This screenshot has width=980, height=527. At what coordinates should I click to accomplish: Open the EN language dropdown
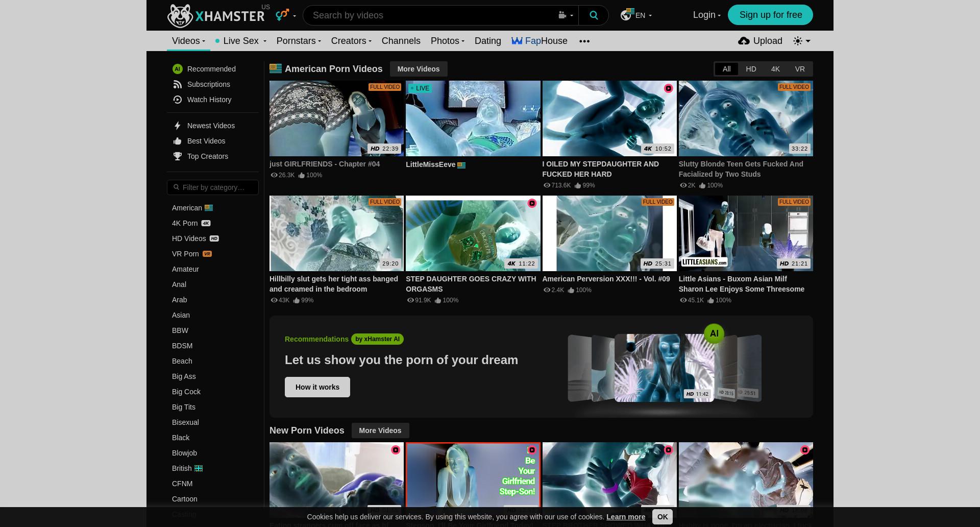(643, 15)
